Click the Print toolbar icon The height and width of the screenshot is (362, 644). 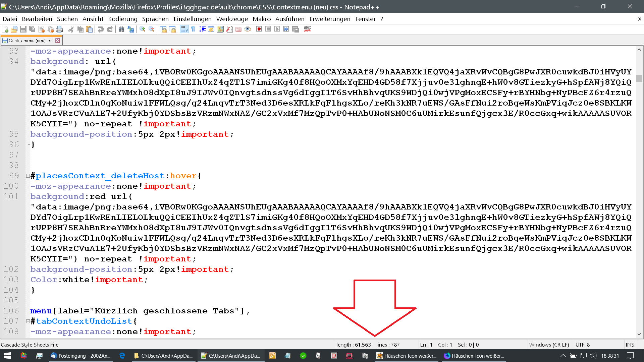[59, 29]
